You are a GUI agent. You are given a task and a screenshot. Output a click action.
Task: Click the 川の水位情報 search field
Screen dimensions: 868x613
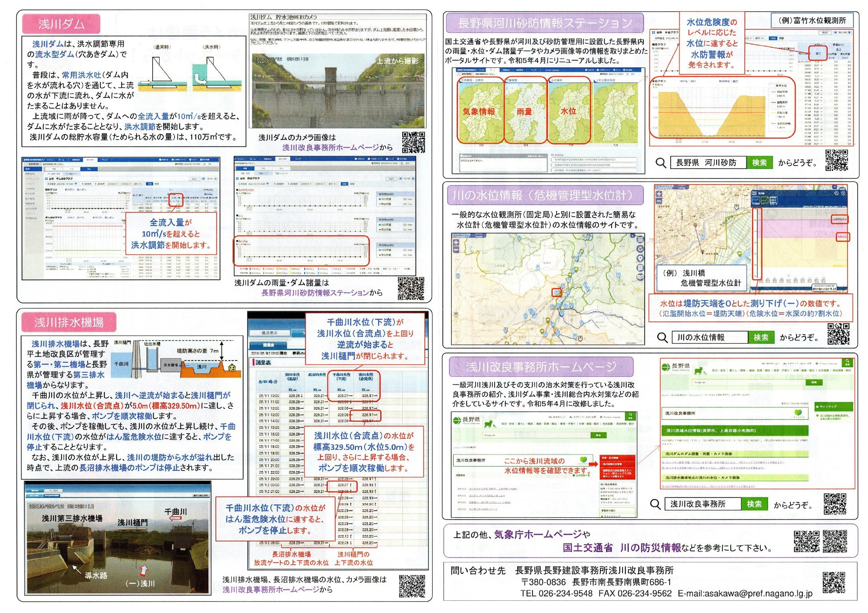(710, 337)
